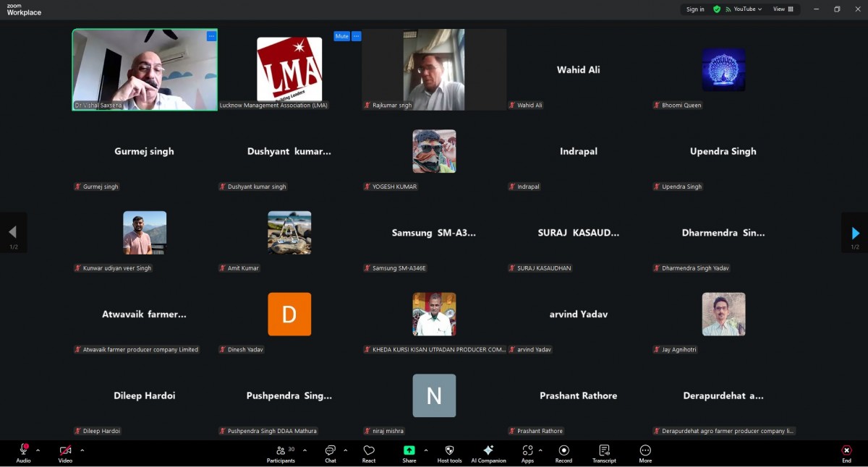Open the YouTube live stream dropdown
This screenshot has height=467, width=868.
pos(748,9)
